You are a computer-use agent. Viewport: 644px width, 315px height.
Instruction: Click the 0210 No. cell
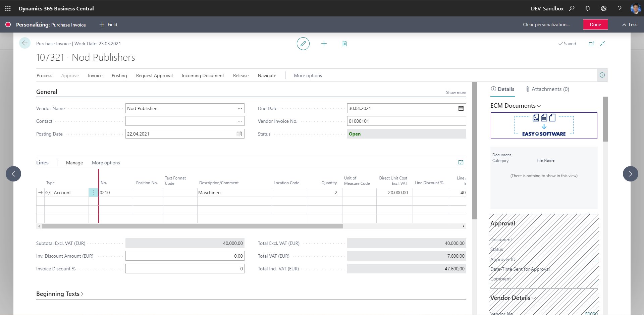[x=116, y=193]
